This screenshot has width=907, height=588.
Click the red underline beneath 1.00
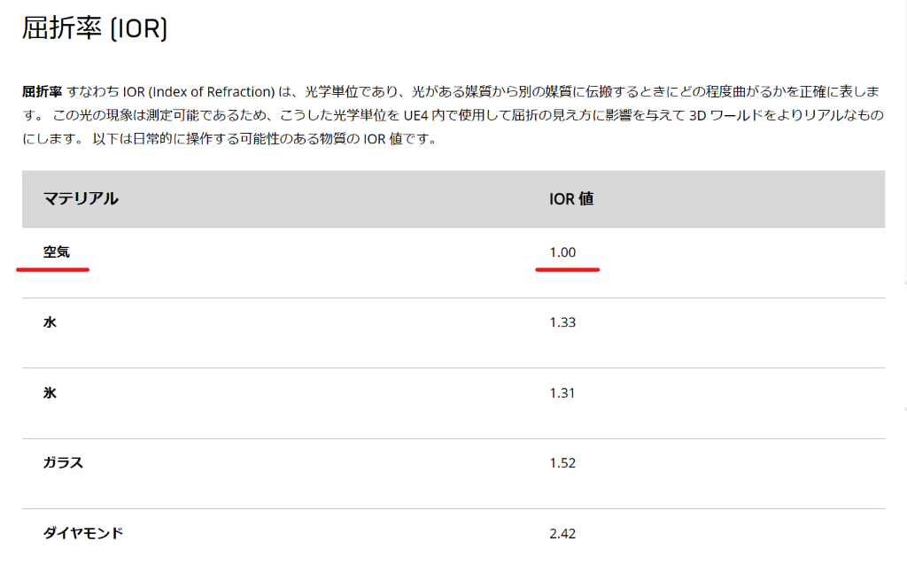point(569,269)
